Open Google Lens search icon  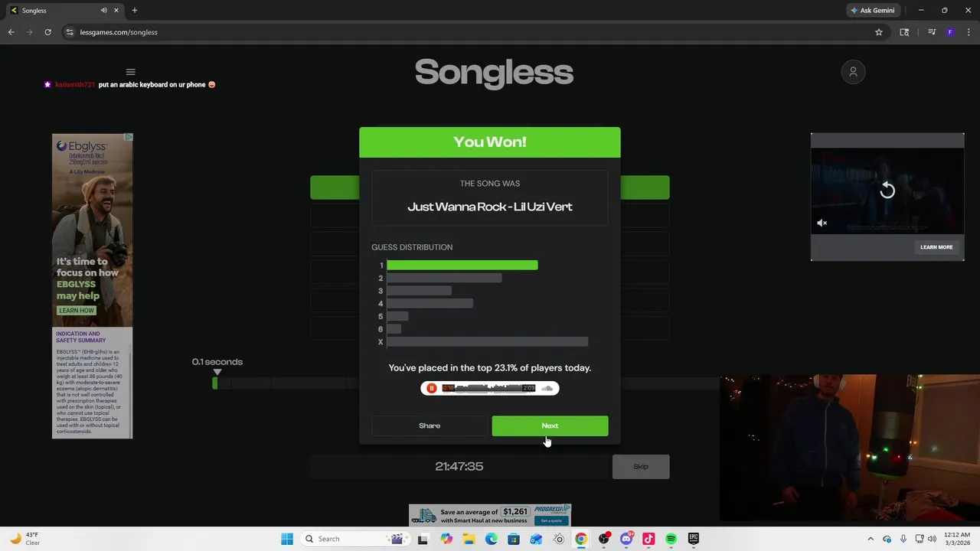(x=904, y=32)
